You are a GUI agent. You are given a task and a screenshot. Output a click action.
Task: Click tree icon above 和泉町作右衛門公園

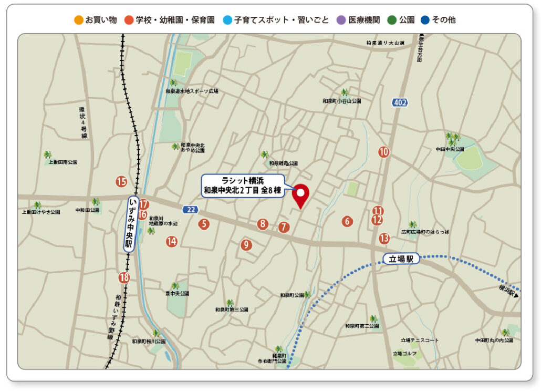pos(279,349)
